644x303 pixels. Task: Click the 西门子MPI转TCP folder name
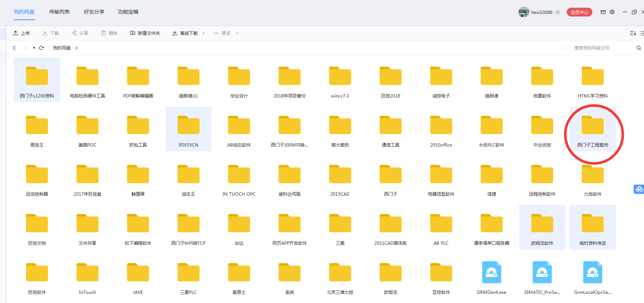tap(189, 243)
